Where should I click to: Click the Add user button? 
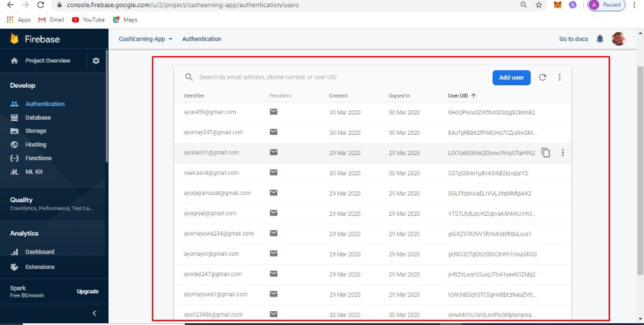click(x=511, y=78)
